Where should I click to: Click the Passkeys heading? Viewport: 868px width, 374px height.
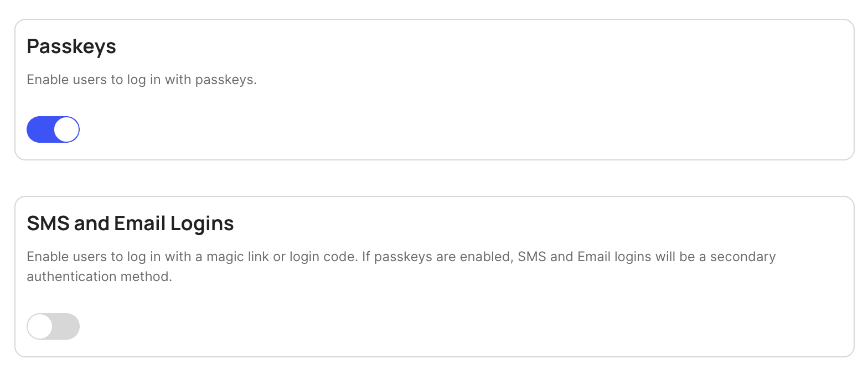click(x=71, y=46)
